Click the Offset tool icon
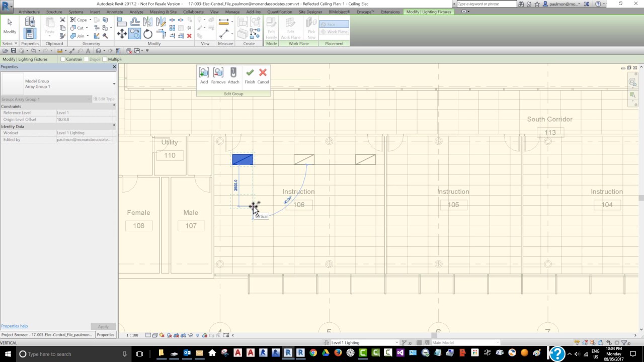The height and width of the screenshot is (362, 644). click(134, 22)
